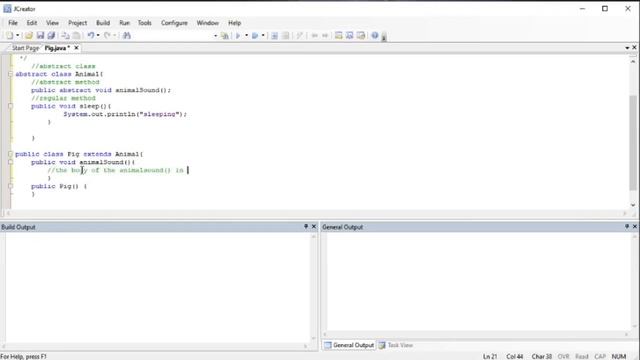This screenshot has width=640, height=360.
Task: Click the blue Help question icon
Action: [x=375, y=36]
